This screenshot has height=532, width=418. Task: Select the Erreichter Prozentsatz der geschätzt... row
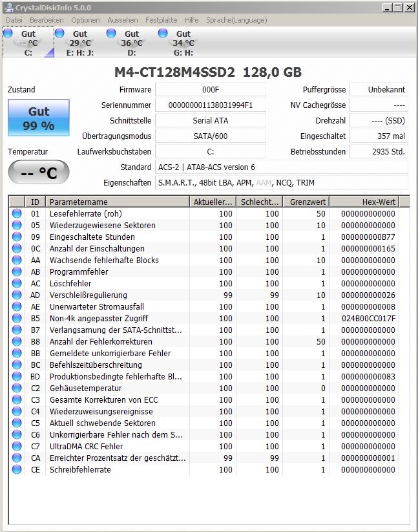(x=204, y=458)
